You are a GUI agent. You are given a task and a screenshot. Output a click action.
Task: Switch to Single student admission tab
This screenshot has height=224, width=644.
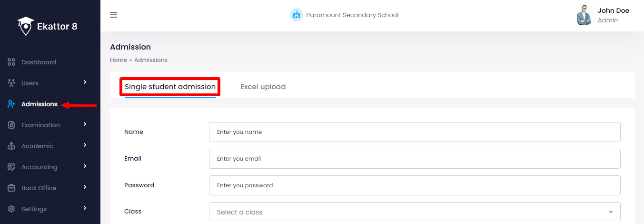170,87
